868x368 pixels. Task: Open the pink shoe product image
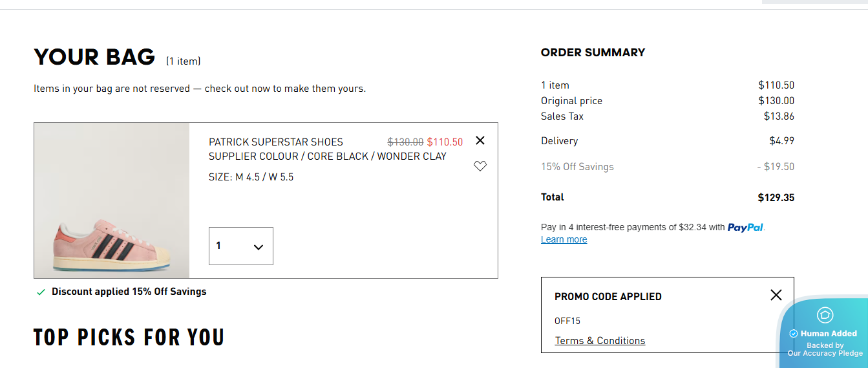111,200
